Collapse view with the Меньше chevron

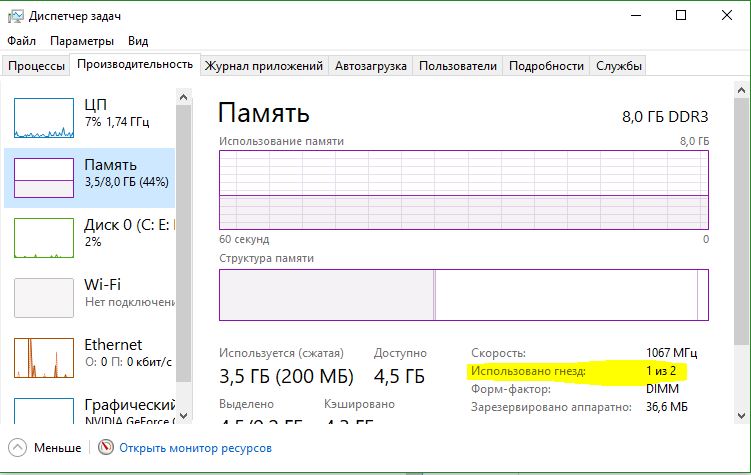(17, 448)
